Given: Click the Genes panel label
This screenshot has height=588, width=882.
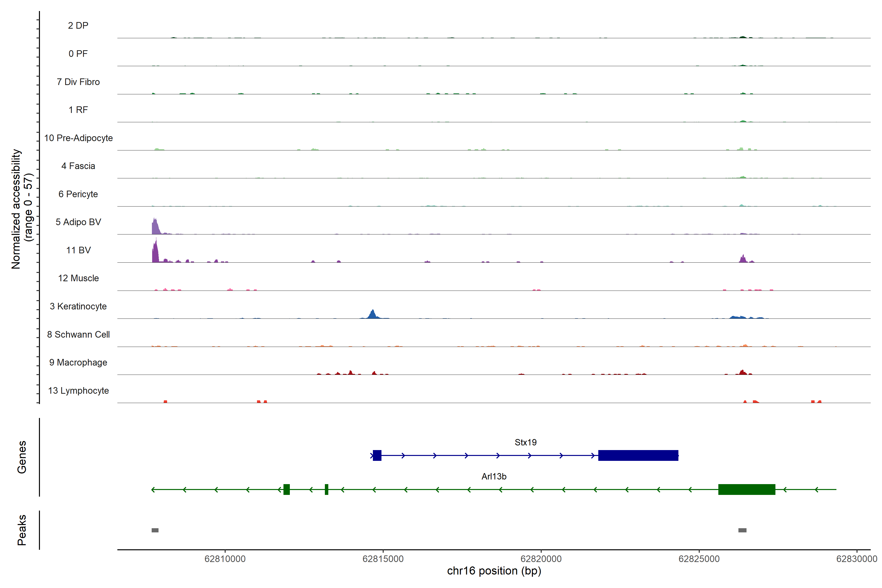Looking at the screenshot, I should 22,457.
